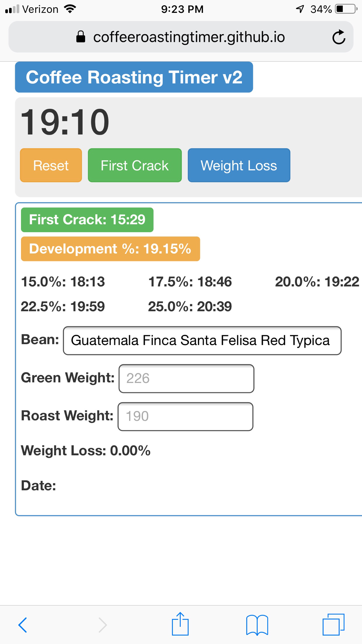
Task: Tap the Safari reload page icon
Action: point(339,37)
